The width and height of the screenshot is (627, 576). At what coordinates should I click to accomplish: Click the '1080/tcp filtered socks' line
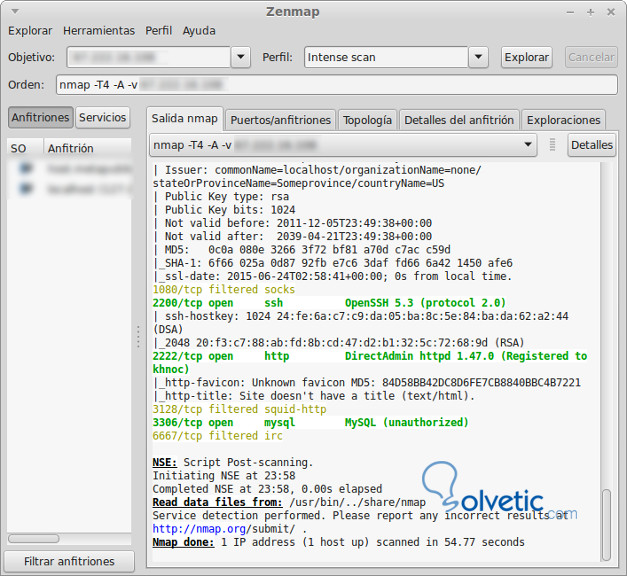coord(224,290)
